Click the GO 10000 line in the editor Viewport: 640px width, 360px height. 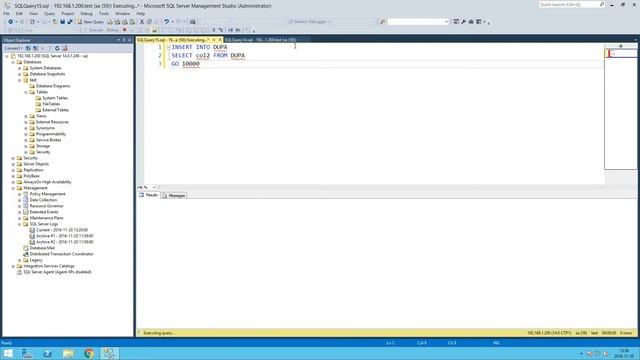pyautogui.click(x=185, y=64)
